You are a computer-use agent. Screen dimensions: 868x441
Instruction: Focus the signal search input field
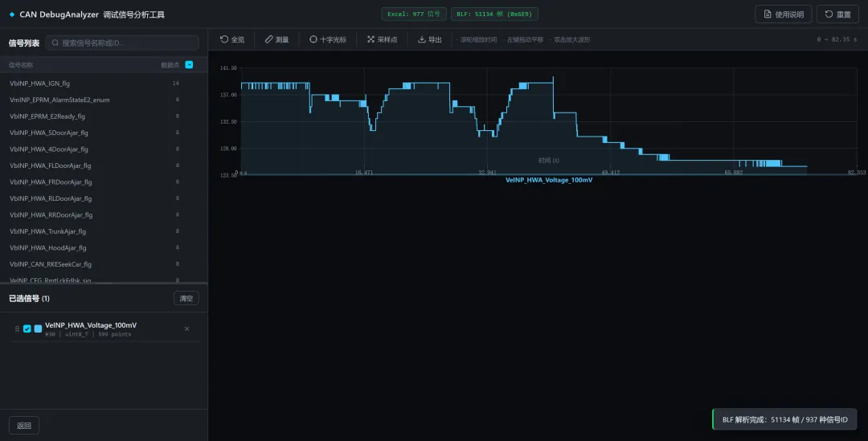(x=122, y=43)
